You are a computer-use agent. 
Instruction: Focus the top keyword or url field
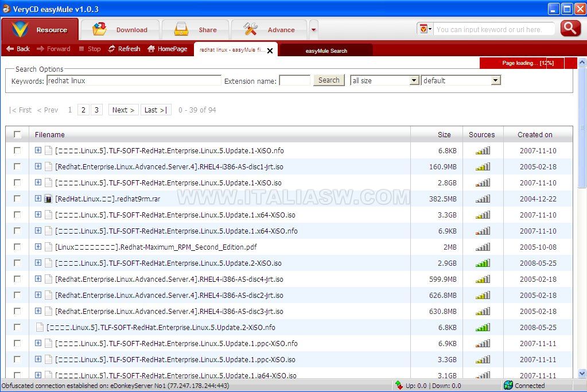pos(493,29)
